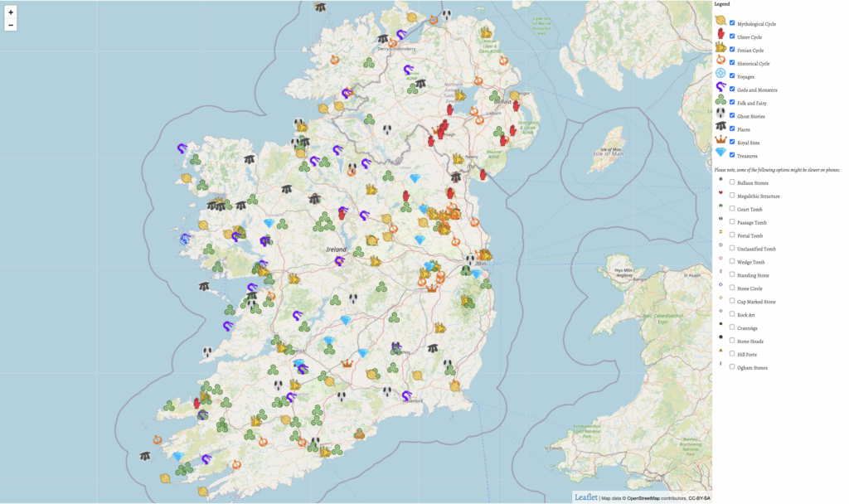Turn off the Folk and Fairy layer
Screen dimensions: 849x504
tap(732, 102)
